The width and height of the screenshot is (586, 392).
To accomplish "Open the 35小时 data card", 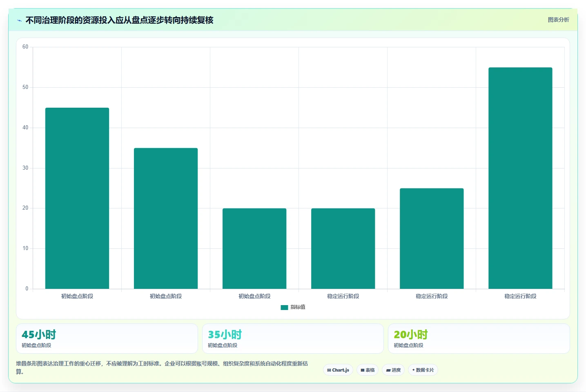I will point(293,339).
